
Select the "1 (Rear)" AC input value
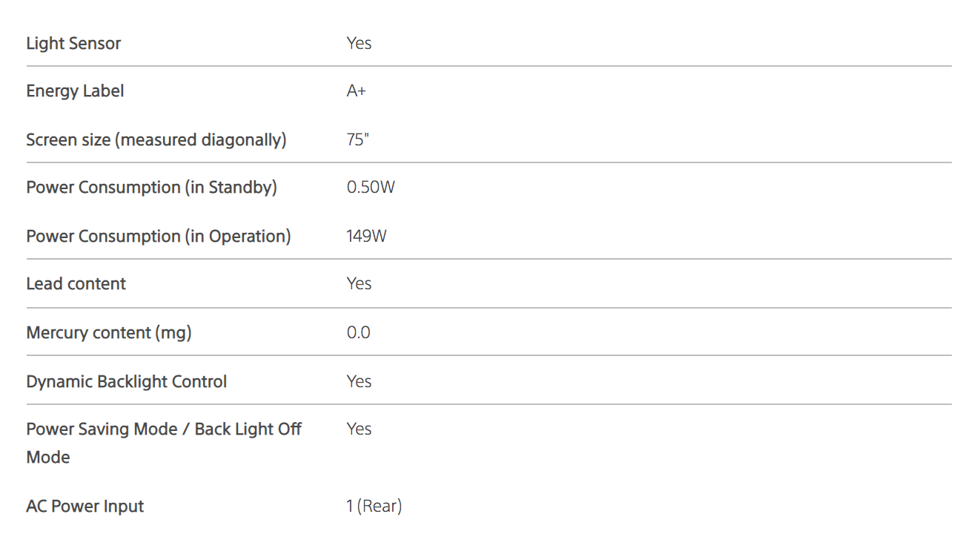(x=374, y=507)
